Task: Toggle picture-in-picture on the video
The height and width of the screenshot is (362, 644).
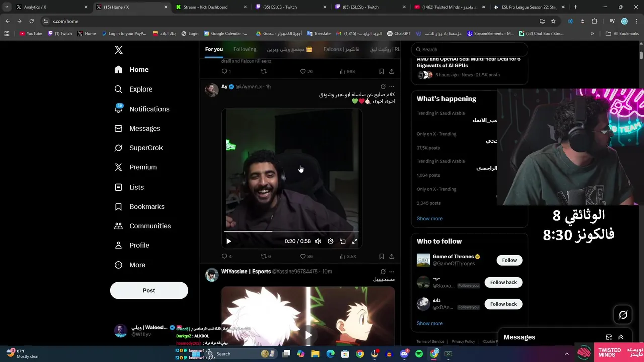Action: [343, 241]
